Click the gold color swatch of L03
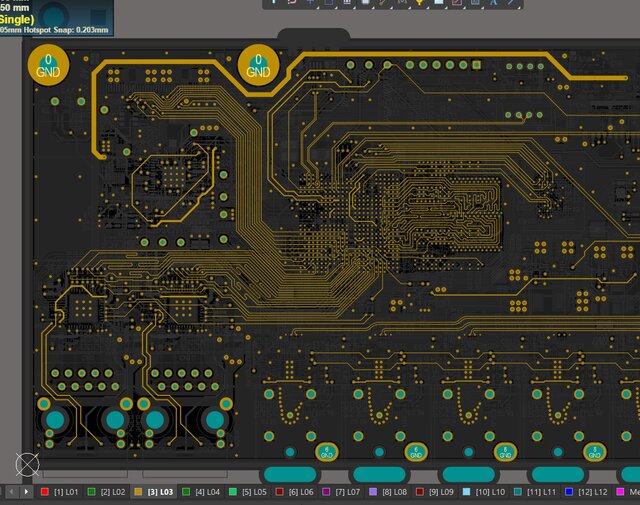The image size is (640, 505). tap(138, 492)
